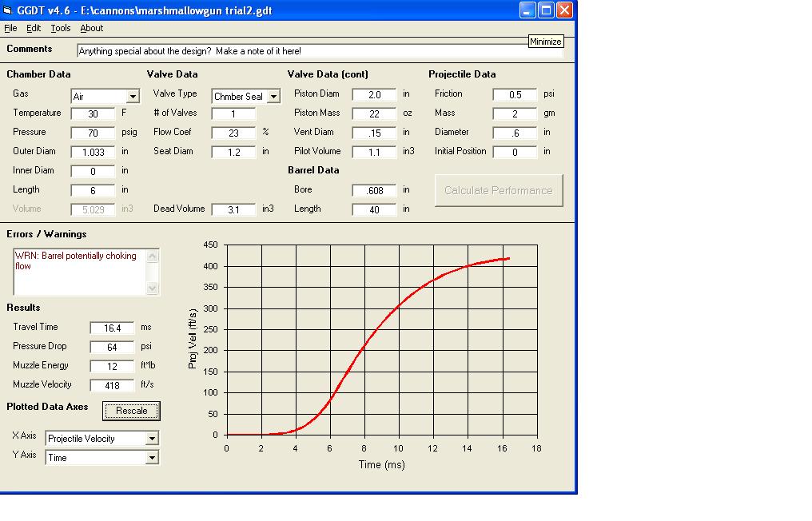Click the Rescale button
812x521 pixels.
coord(132,411)
